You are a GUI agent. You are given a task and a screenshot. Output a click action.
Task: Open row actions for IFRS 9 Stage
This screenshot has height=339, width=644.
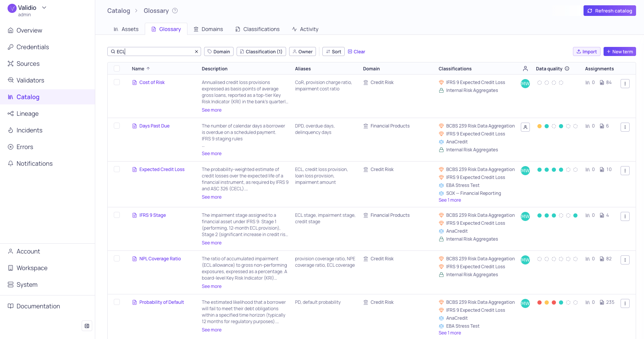click(x=625, y=216)
